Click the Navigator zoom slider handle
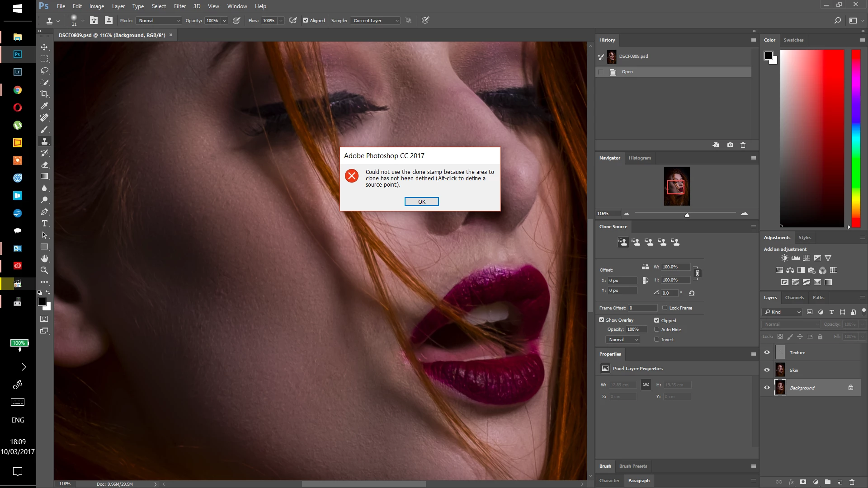 687,215
